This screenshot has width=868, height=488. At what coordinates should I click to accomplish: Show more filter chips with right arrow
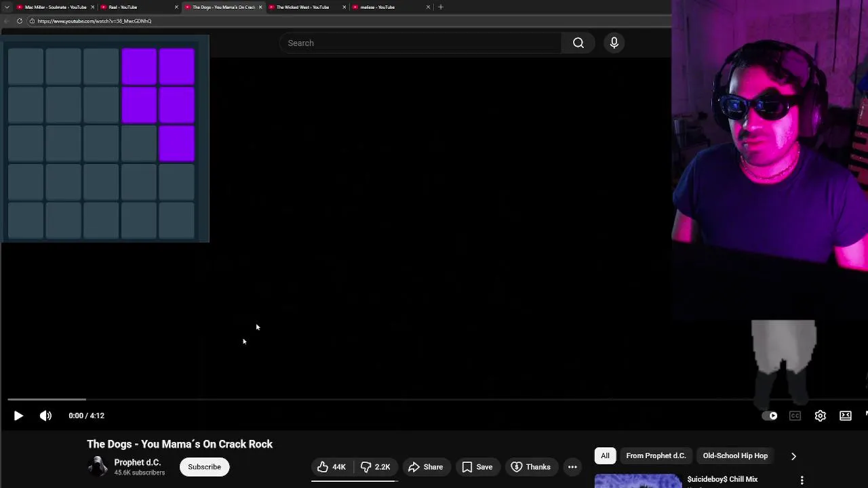[793, 456]
